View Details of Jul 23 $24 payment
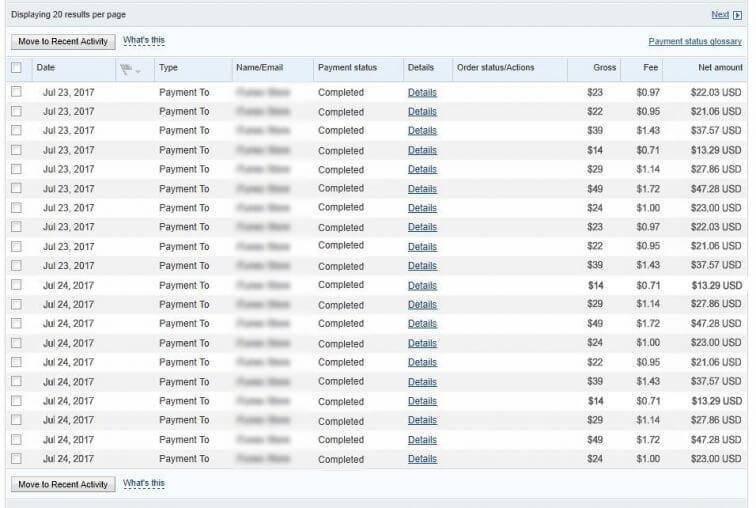 tap(422, 208)
